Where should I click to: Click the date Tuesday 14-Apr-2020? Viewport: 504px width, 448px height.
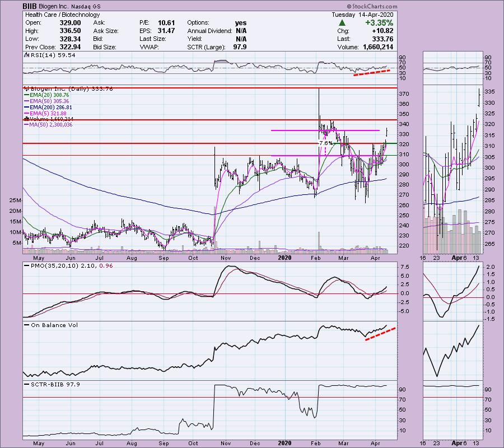pos(362,15)
